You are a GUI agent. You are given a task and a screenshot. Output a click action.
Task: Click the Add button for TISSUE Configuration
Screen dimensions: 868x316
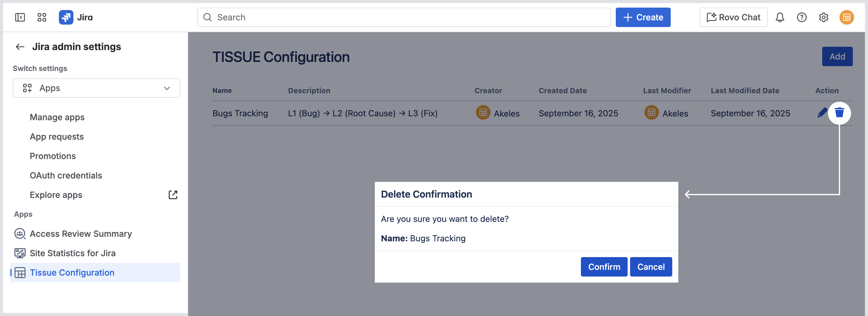point(837,56)
